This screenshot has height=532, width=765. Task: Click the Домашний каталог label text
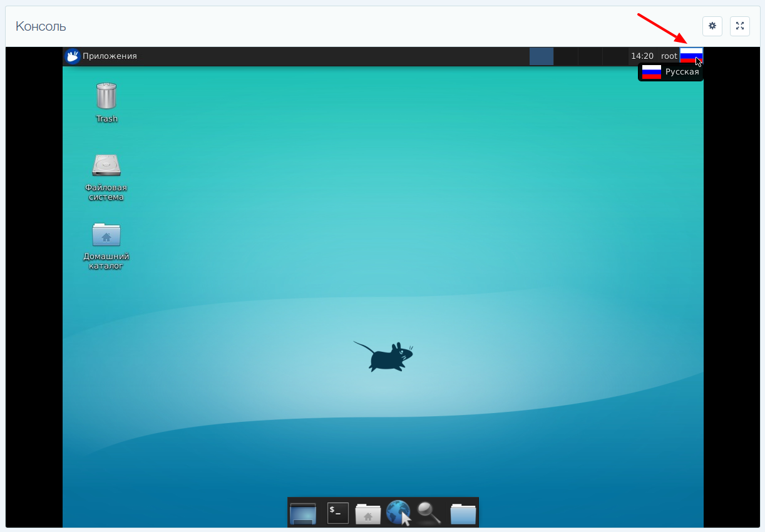(106, 261)
